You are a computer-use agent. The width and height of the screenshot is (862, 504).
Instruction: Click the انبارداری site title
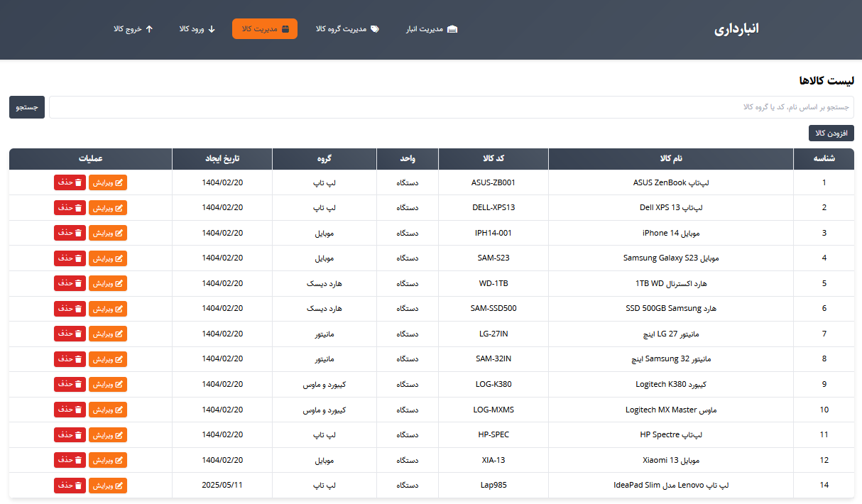(736, 29)
